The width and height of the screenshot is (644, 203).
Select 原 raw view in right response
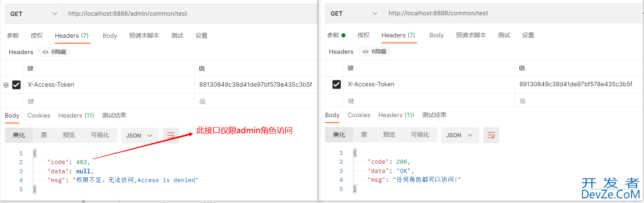coord(364,135)
